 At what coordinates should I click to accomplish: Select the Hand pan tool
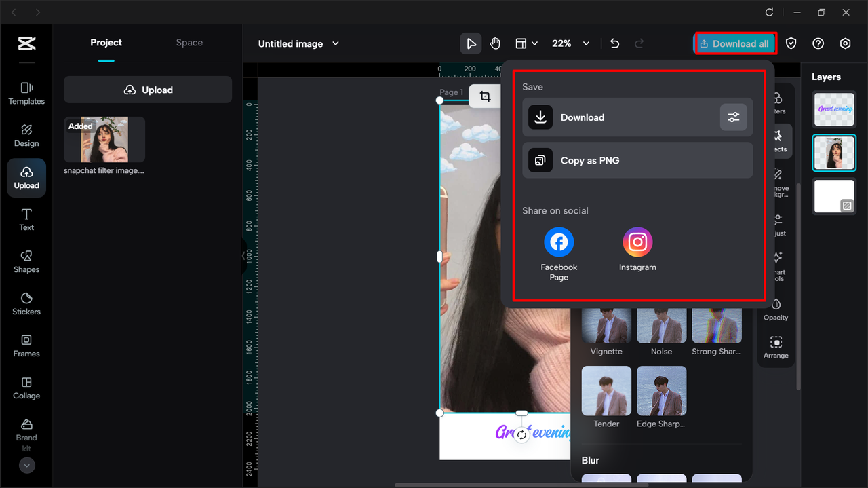click(495, 43)
